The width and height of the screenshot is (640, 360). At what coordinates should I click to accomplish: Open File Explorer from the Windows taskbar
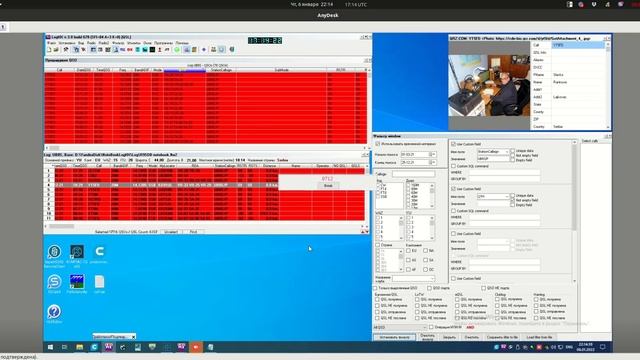point(80,347)
